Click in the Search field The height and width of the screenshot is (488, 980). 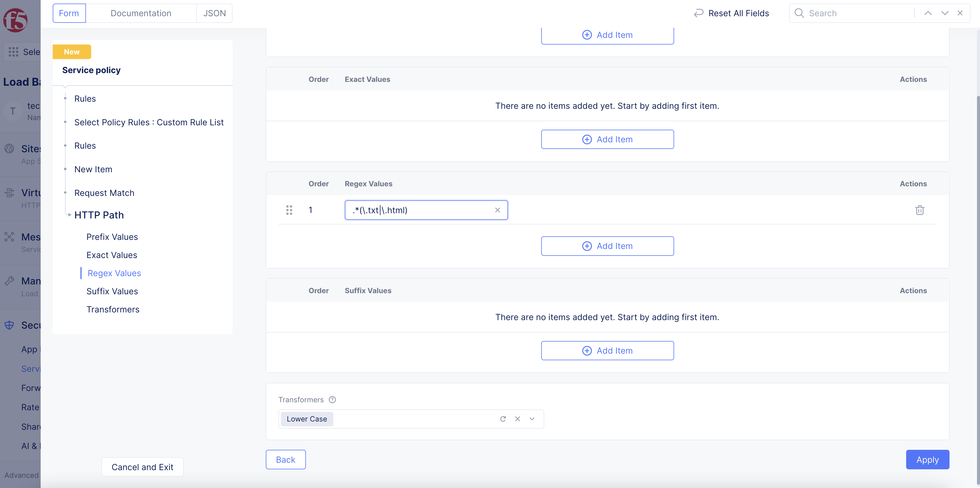tap(856, 13)
